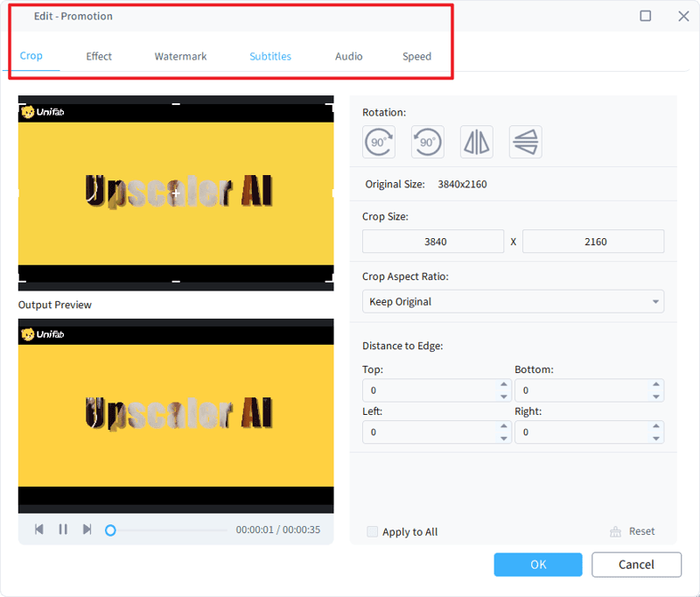Open the Crop Aspect Ratio dropdown
The width and height of the screenshot is (700, 597).
pos(513,301)
